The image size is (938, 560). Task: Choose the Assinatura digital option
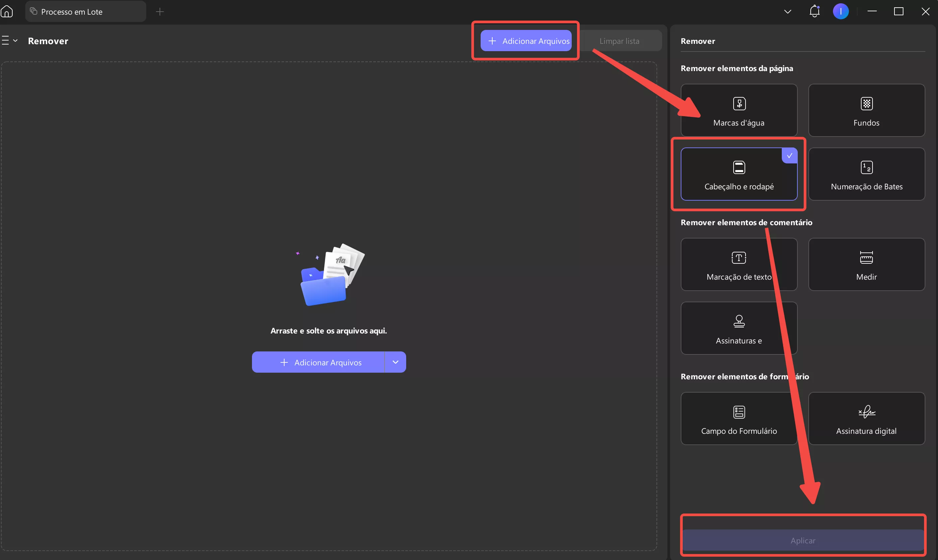[x=866, y=418]
